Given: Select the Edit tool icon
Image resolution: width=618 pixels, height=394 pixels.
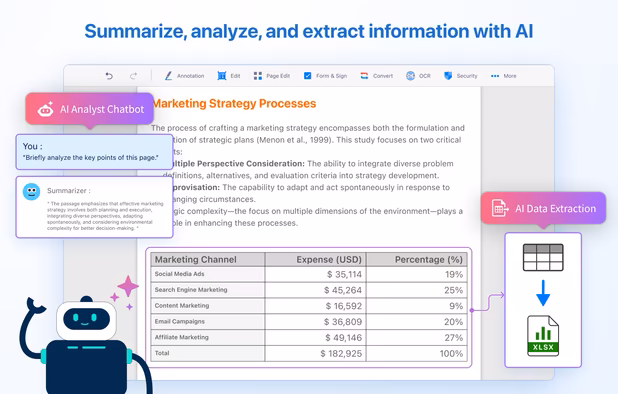Looking at the screenshot, I should 222,76.
